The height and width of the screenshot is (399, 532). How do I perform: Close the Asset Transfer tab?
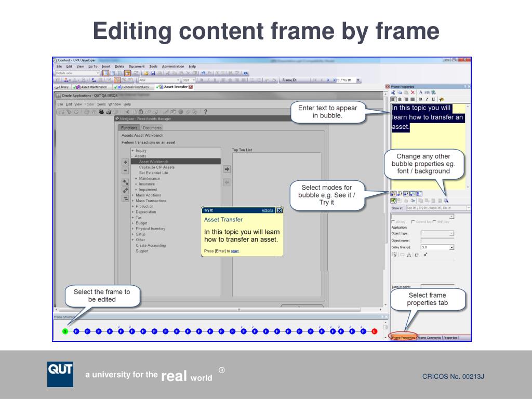191,87
